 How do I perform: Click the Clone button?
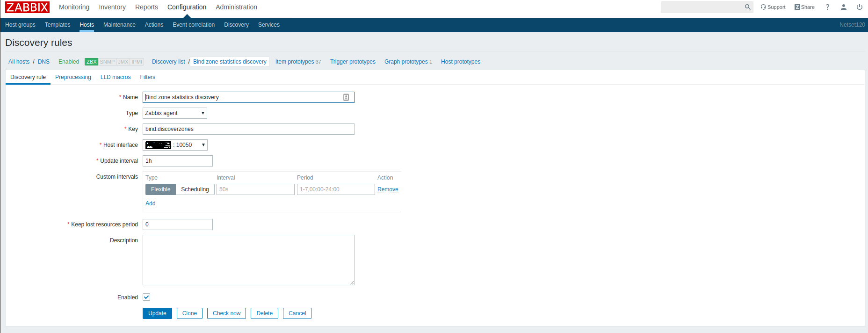(x=189, y=313)
